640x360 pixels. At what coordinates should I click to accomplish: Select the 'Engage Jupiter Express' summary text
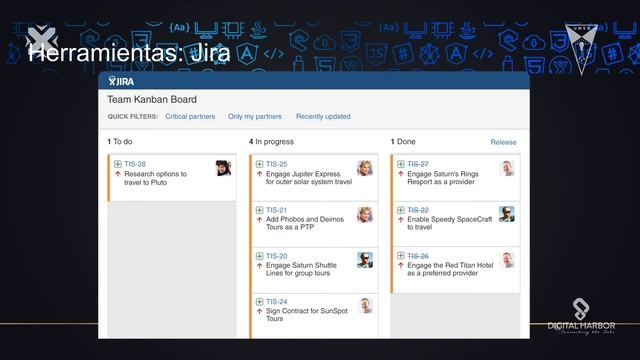point(309,178)
